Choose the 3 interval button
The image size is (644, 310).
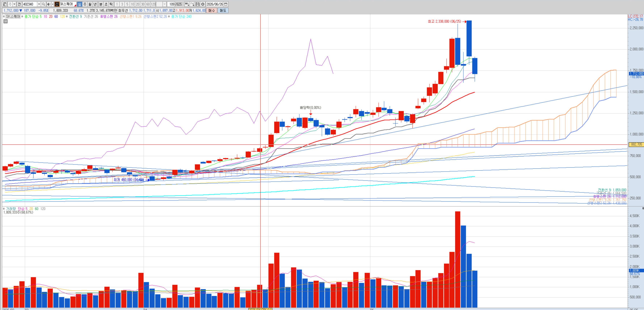click(122, 4)
